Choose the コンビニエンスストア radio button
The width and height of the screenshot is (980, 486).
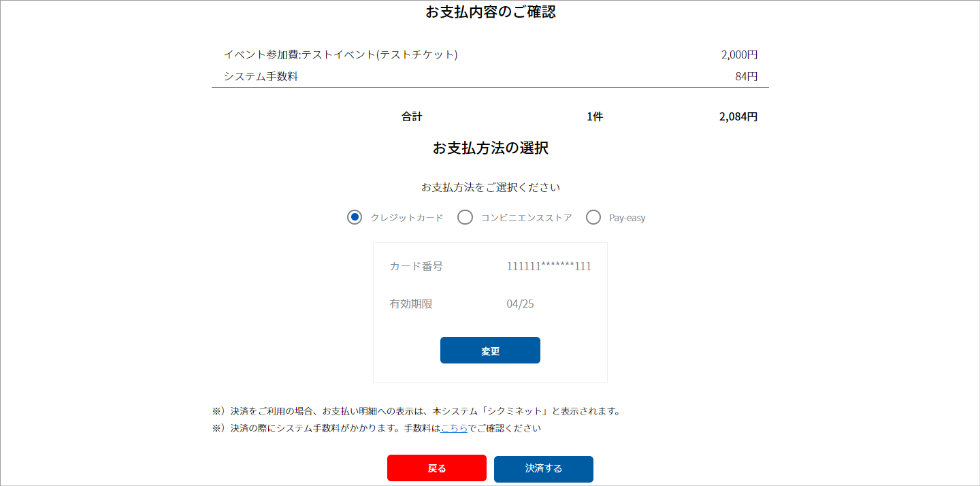point(465,218)
